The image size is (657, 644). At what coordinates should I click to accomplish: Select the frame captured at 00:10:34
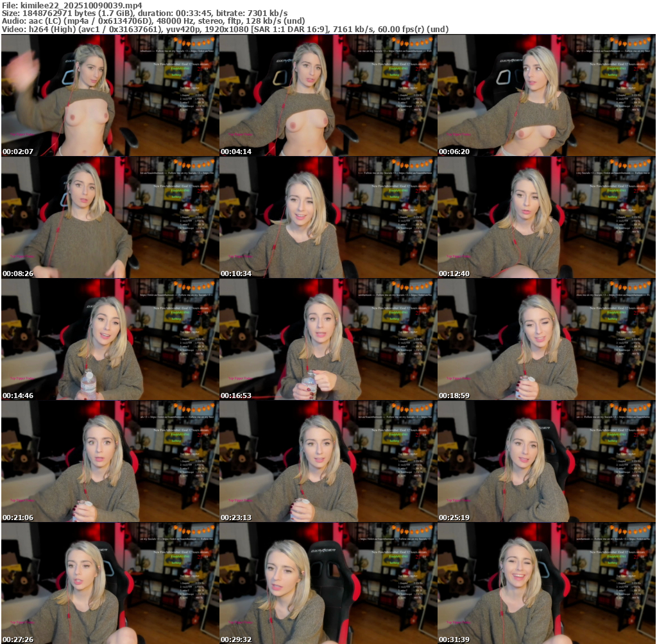pos(328,217)
